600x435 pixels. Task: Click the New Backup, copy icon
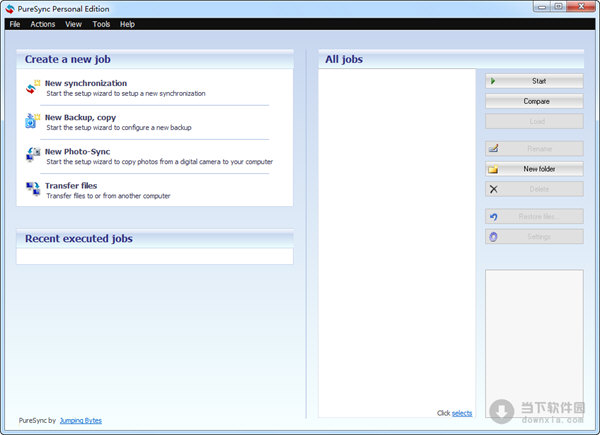click(x=33, y=121)
